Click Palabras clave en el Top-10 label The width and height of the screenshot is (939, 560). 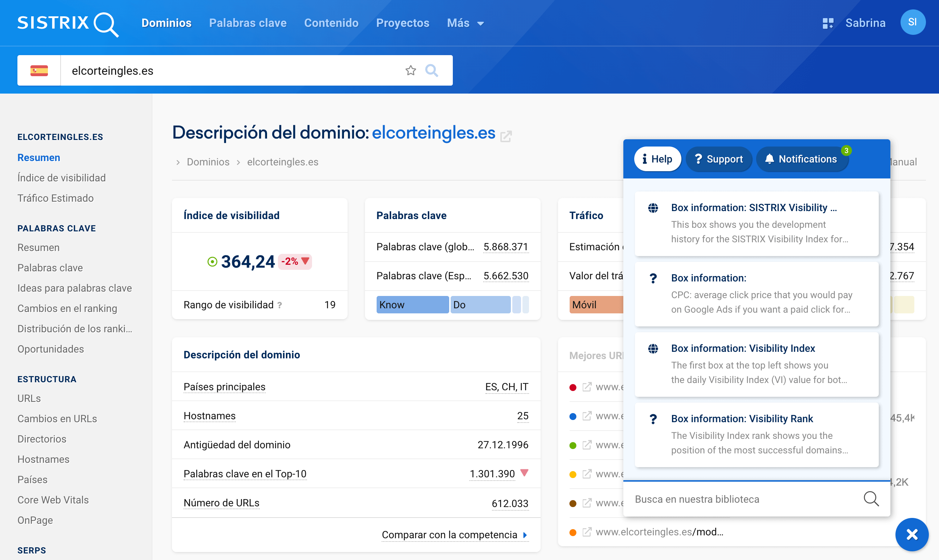[245, 474]
